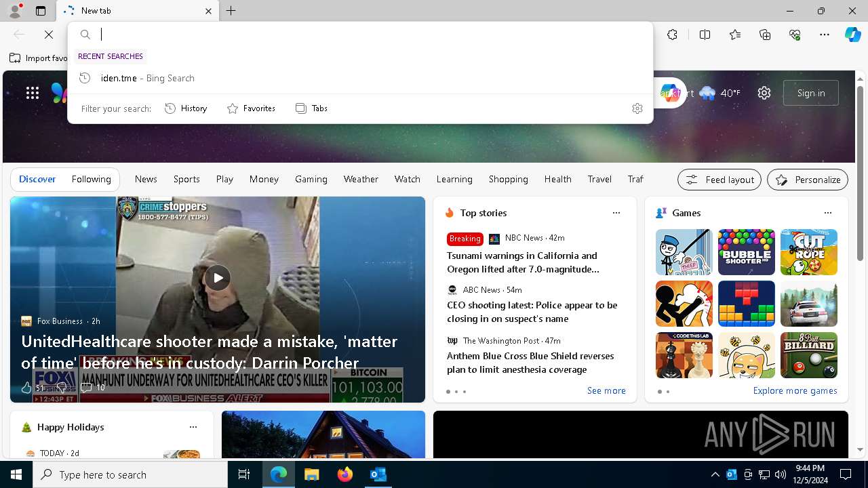Image resolution: width=868 pixels, height=488 pixels.
Task: Open Happy Holidays card options menu
Action: [193, 427]
